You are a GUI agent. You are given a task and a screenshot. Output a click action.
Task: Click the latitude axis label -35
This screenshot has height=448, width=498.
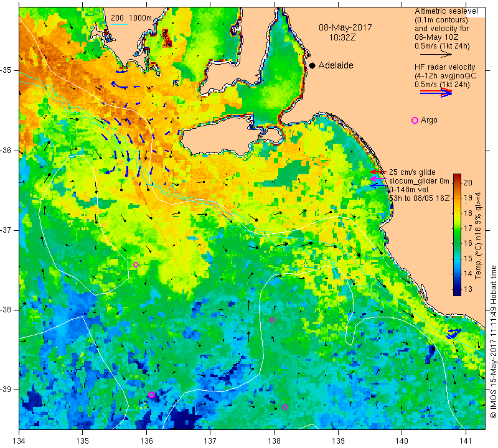point(7,70)
